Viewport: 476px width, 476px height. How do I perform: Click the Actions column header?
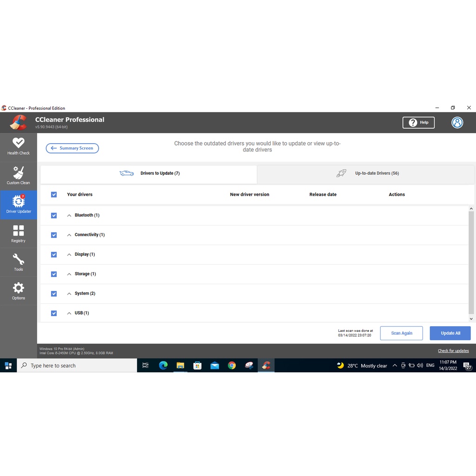(397, 195)
